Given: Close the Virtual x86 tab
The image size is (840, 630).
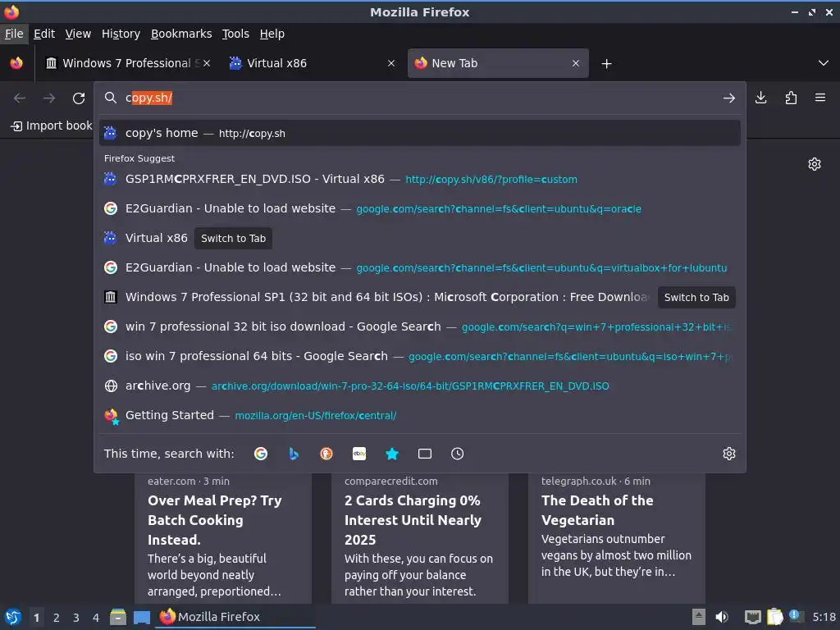Looking at the screenshot, I should coord(391,63).
